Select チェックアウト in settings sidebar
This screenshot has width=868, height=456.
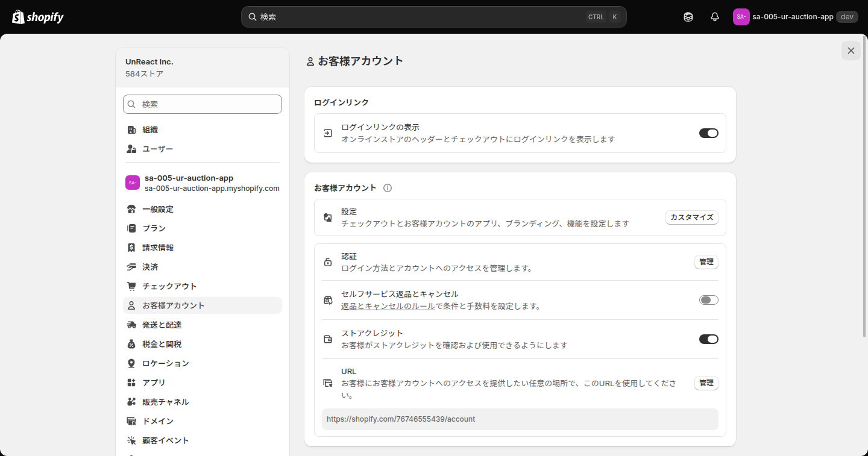(203, 286)
